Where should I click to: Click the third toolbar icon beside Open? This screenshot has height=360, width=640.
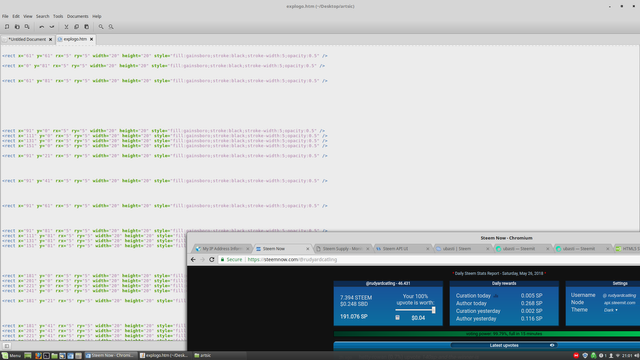point(27,27)
